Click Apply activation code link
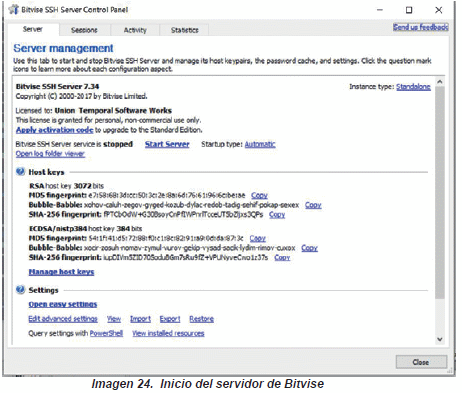This screenshot has height=393, width=462. click(x=55, y=130)
